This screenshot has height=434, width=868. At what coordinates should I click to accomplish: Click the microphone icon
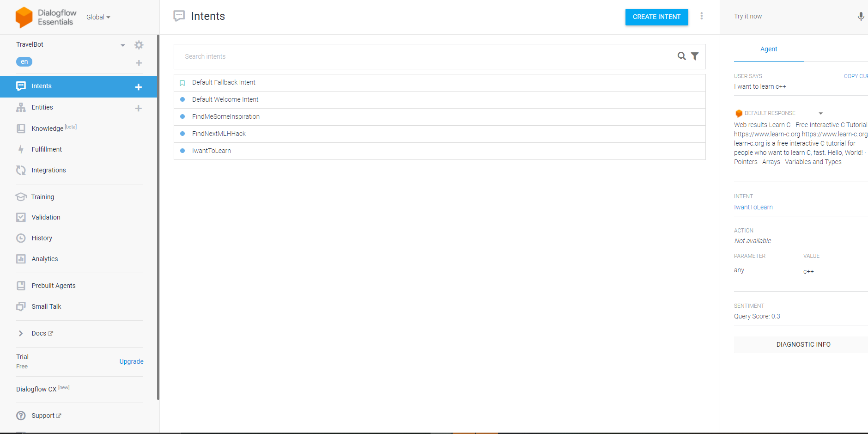(861, 17)
